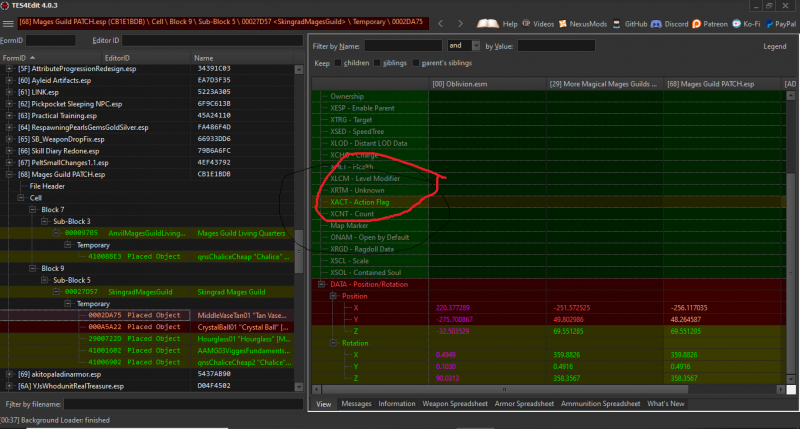The width and height of the screenshot is (800, 429).
Task: Select XACT - Action Flag row
Action: pyautogui.click(x=548, y=202)
